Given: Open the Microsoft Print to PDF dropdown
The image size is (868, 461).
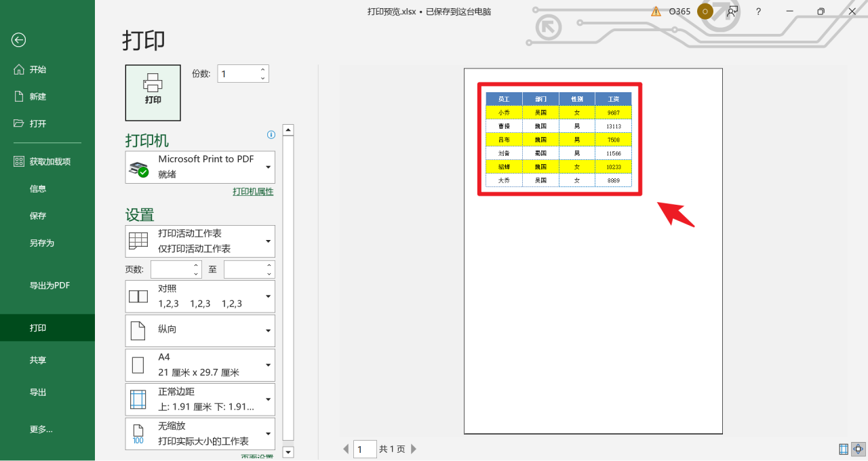Looking at the screenshot, I should coord(200,167).
